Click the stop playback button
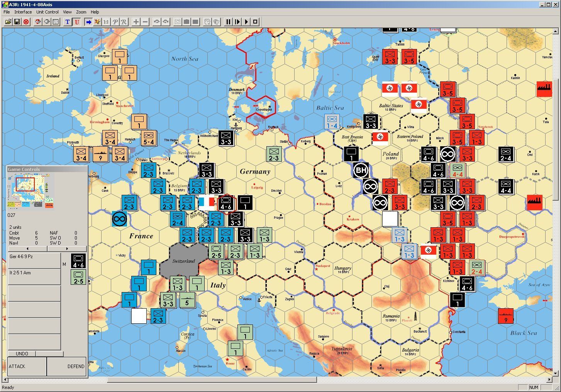561x392 pixels. 256,22
